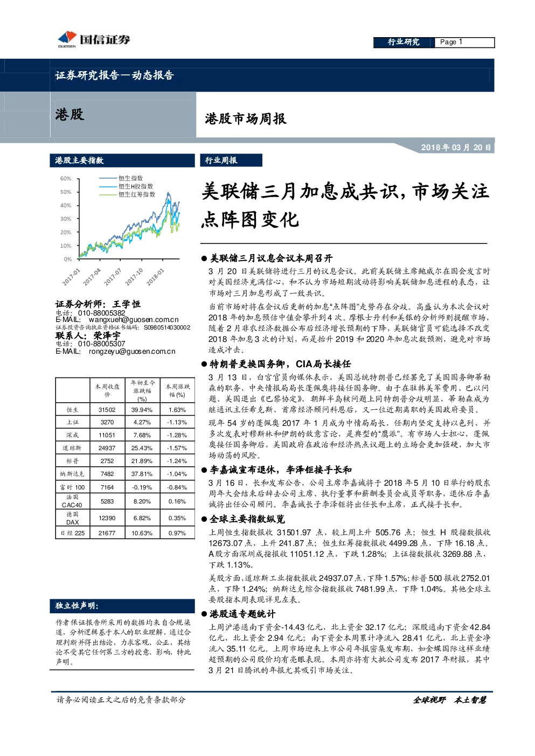Click the 道琼斯 row value 24937
Image resolution: width=535 pixels, height=756 pixels.
(x=107, y=448)
